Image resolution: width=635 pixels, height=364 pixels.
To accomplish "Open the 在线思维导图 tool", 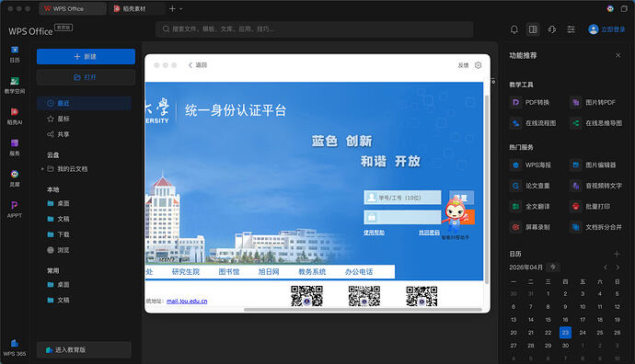I will [596, 123].
